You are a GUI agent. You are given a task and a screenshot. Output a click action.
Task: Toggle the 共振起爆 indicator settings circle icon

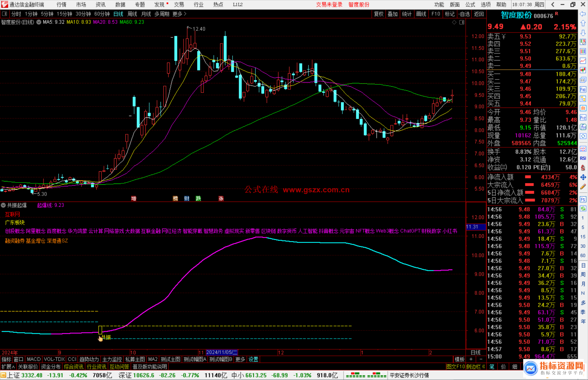[3, 205]
